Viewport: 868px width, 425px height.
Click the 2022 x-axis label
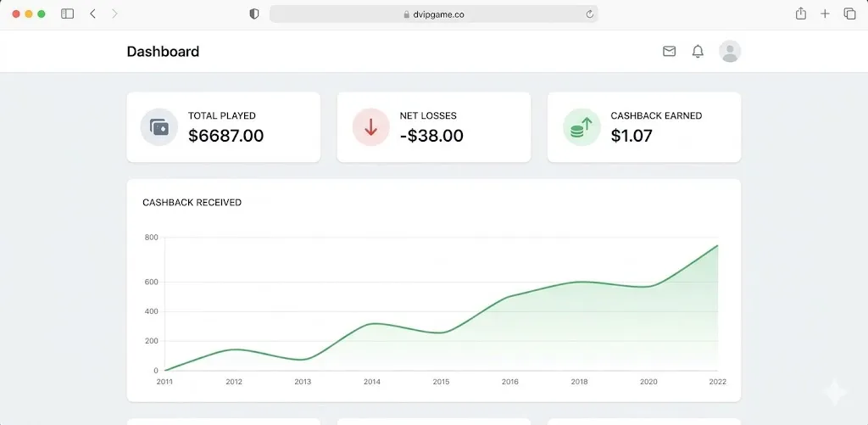[x=717, y=382]
